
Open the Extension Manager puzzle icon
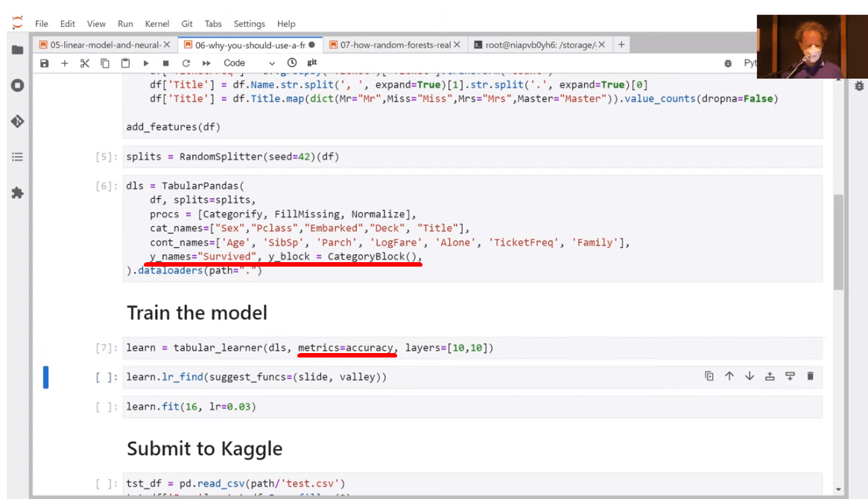pyautogui.click(x=17, y=193)
